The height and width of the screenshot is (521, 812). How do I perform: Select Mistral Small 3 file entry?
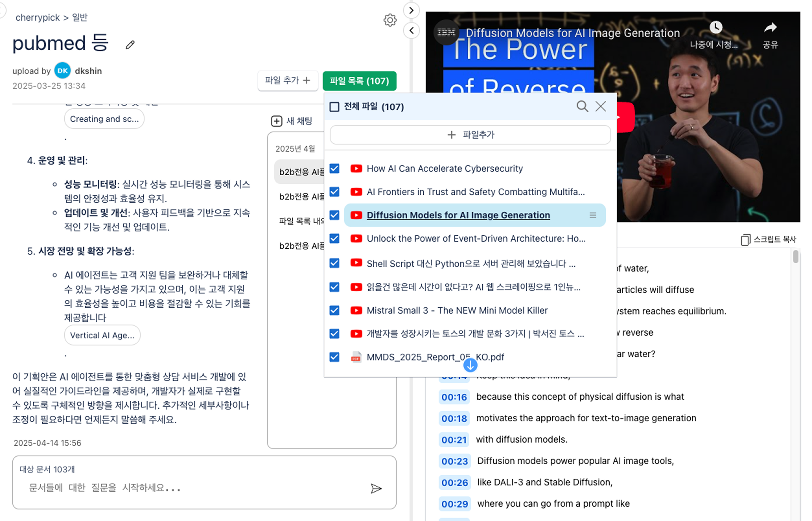coord(457,310)
